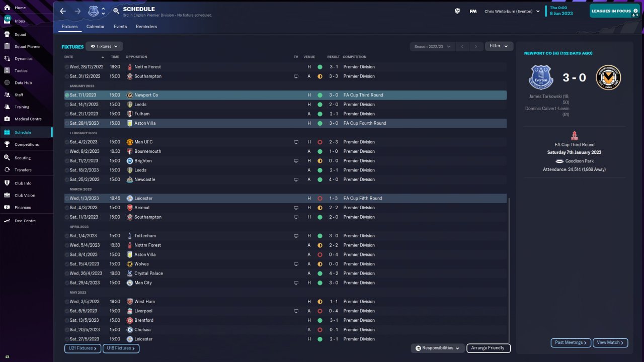Click the Arrange Friendly button
The height and width of the screenshot is (362, 644).
[x=489, y=348]
